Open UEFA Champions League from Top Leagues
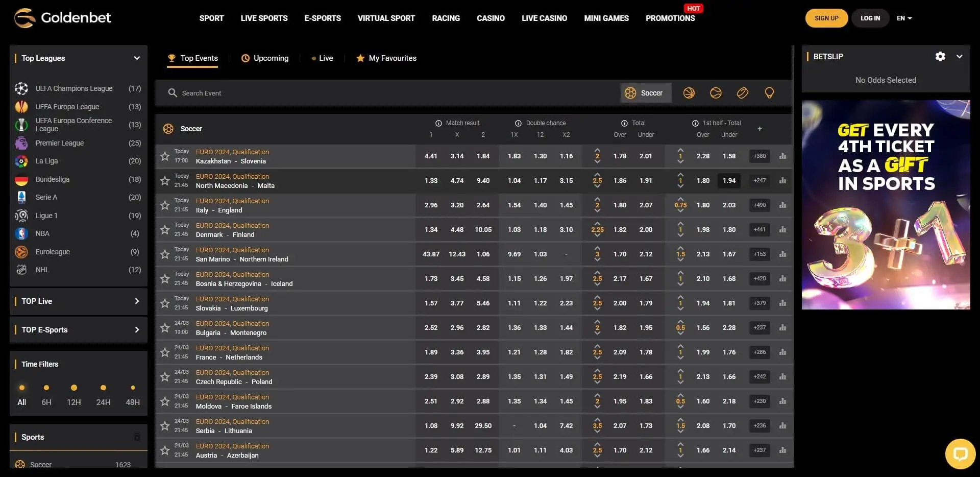 (x=74, y=88)
